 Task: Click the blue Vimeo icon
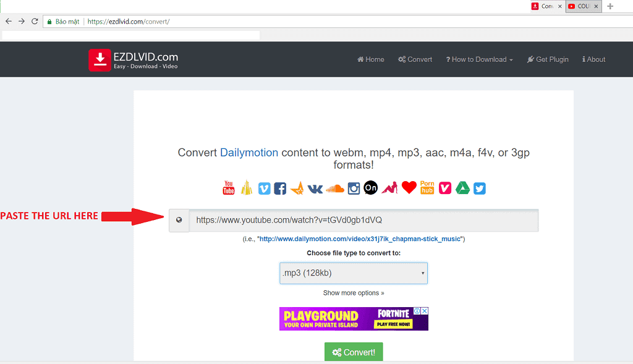(x=264, y=188)
